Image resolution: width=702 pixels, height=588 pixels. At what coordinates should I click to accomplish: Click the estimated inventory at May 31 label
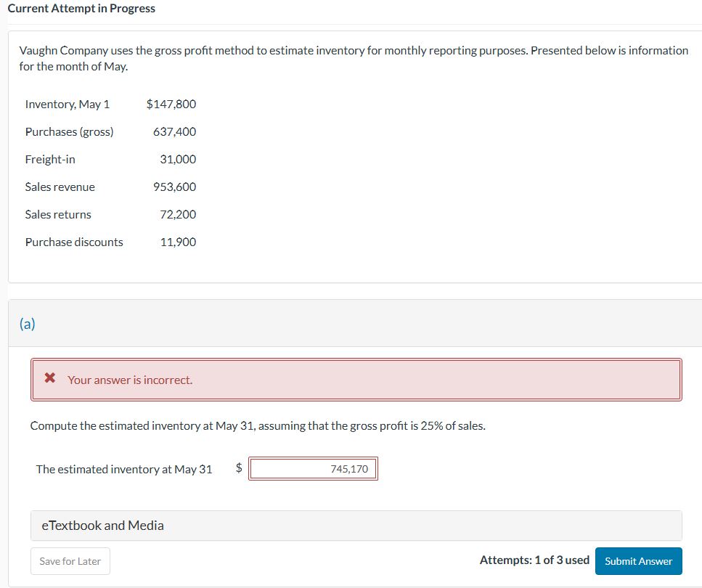[123, 468]
